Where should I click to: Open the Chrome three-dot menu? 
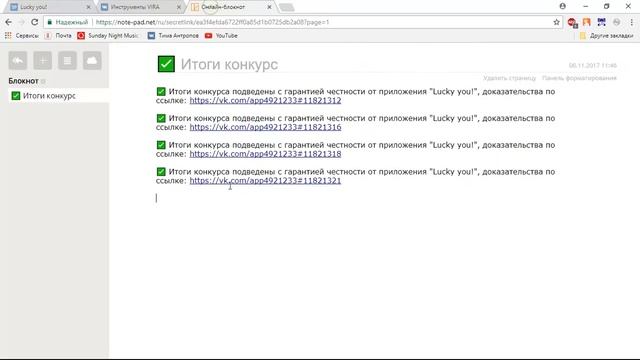pos(631,22)
